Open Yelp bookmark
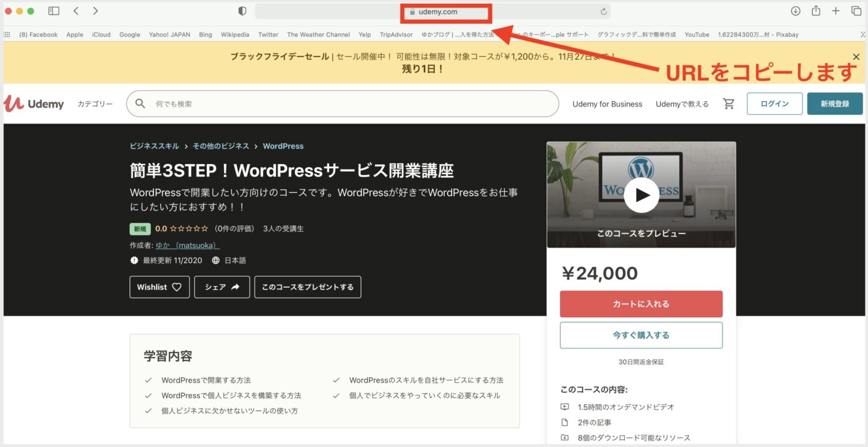 point(365,35)
